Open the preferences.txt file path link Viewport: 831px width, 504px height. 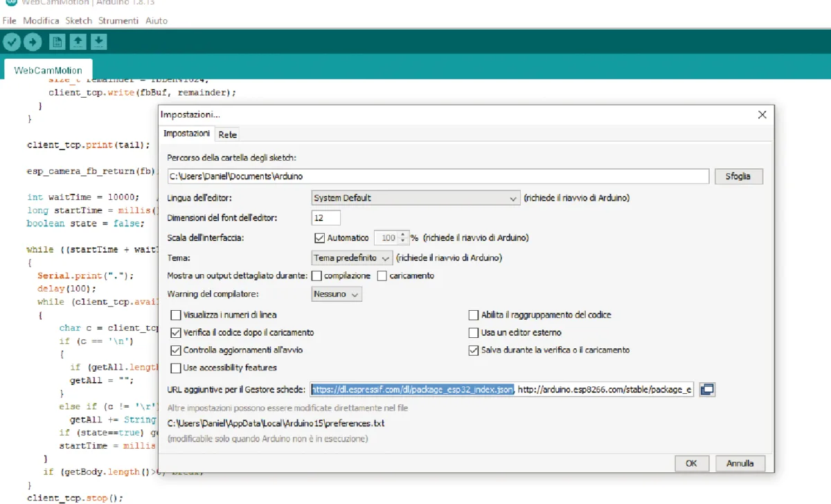click(276, 423)
